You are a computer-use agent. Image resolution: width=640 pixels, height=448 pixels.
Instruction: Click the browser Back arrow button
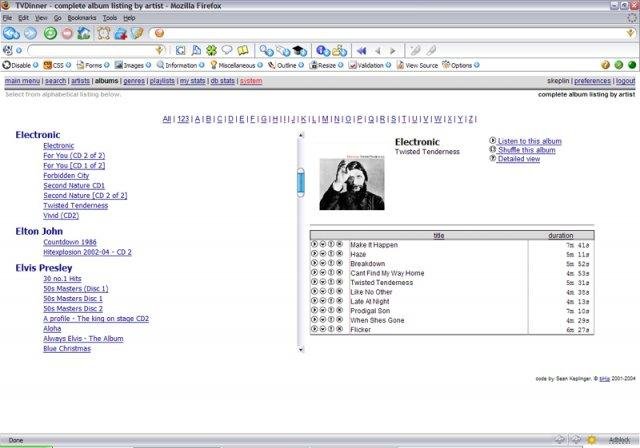11,33
